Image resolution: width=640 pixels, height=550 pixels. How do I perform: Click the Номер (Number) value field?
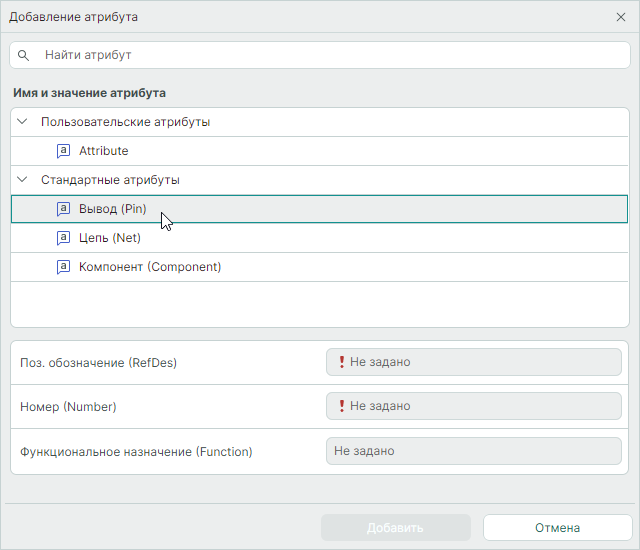[473, 406]
